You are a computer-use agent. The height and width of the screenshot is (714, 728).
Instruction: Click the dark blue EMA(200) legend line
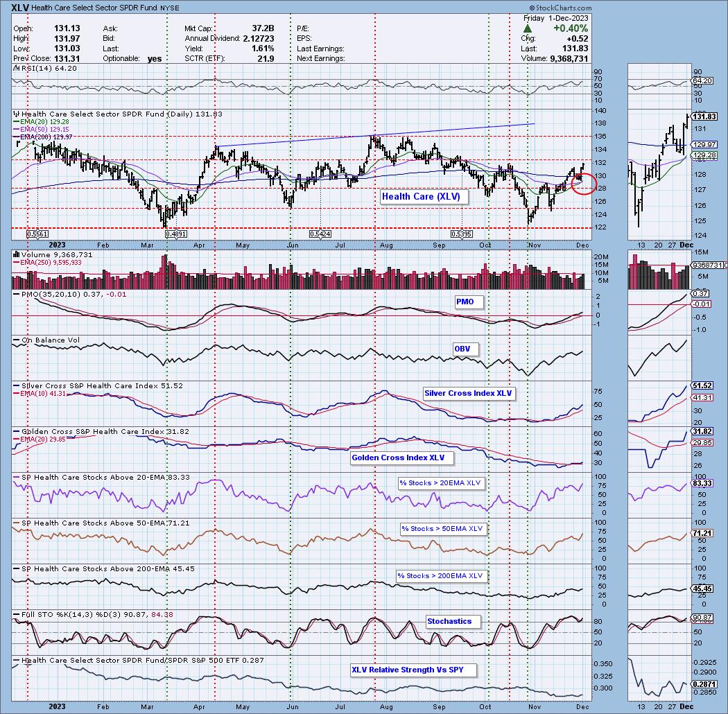(x=17, y=137)
